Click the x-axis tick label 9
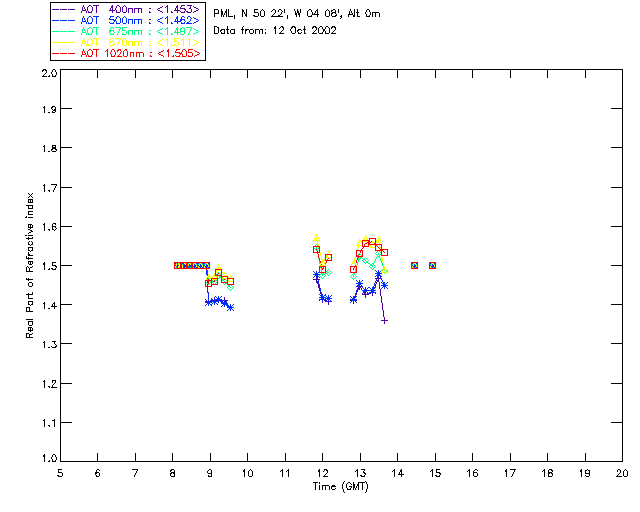Image resolution: width=640 pixels, height=512 pixels. 210,473
